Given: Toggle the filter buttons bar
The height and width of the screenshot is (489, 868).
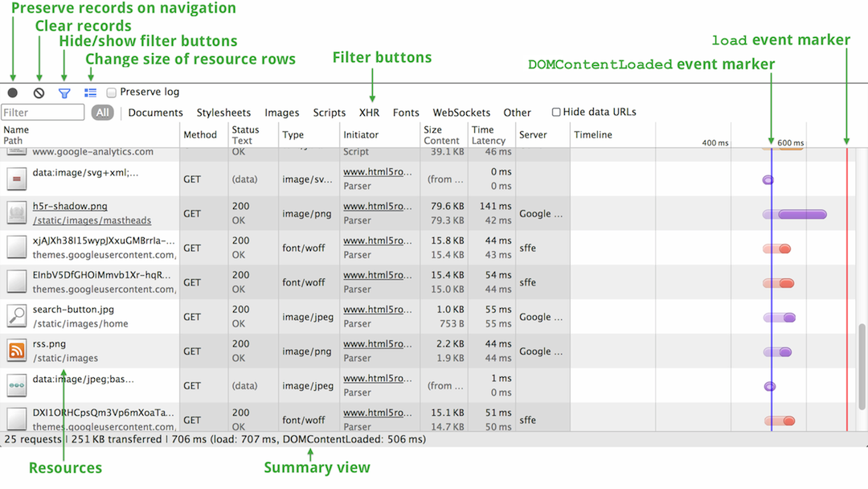Looking at the screenshot, I should click(x=64, y=92).
